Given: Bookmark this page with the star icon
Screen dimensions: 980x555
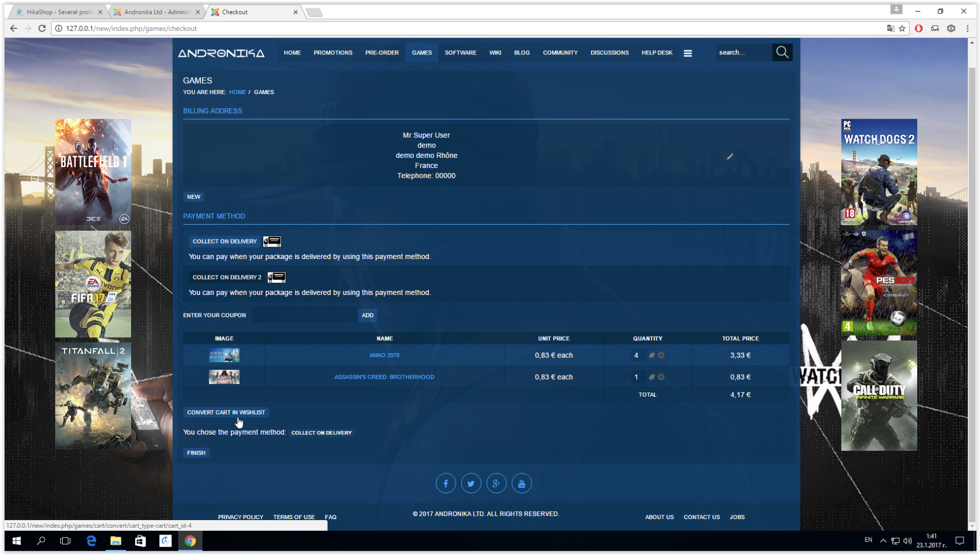Looking at the screenshot, I should tap(902, 29).
